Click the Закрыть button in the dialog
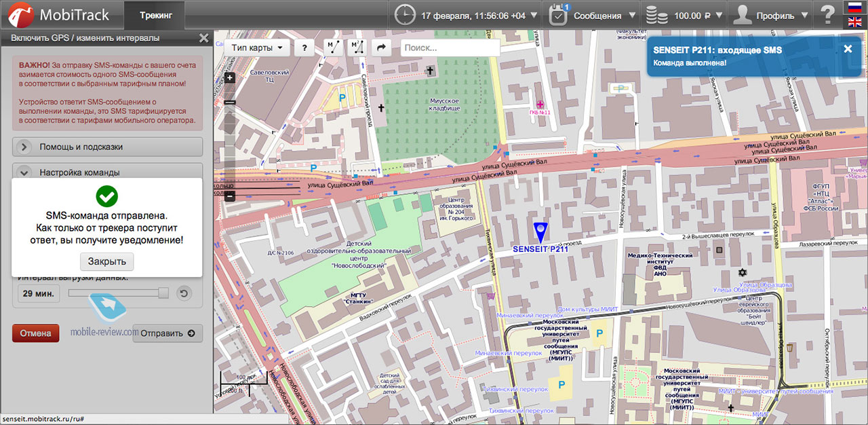Screen dimensions: 868x425 [107, 261]
